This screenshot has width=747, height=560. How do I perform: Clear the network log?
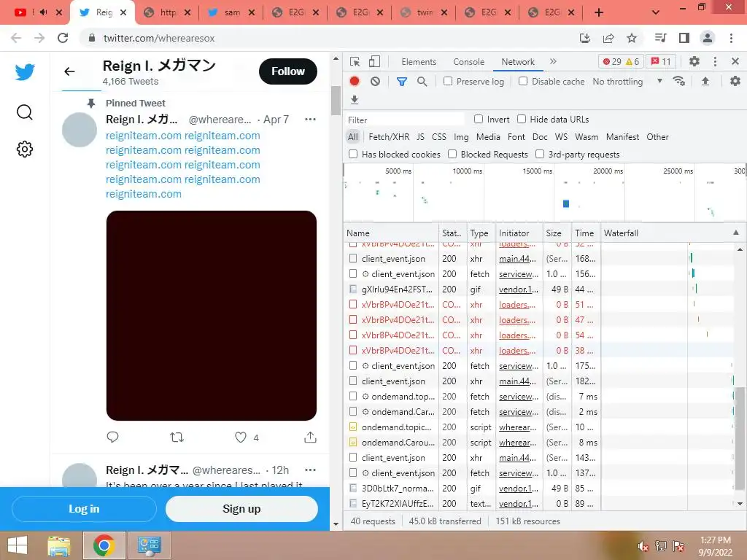(376, 82)
